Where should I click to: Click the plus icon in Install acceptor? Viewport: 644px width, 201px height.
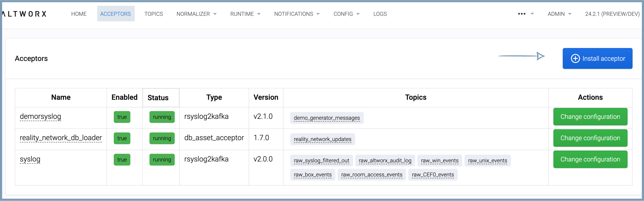click(x=575, y=58)
